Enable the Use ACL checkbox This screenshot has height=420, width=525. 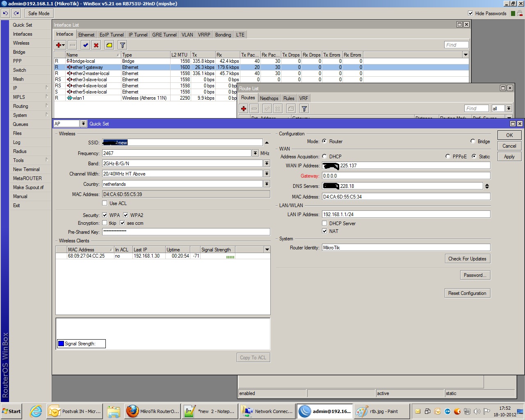(x=105, y=203)
